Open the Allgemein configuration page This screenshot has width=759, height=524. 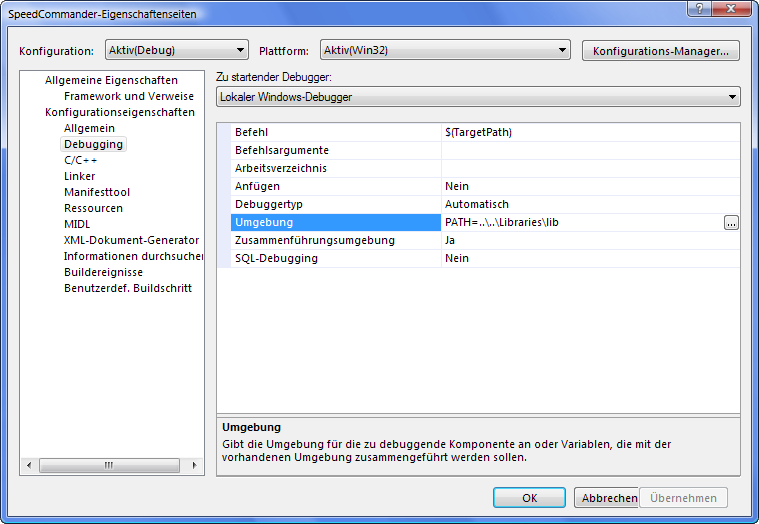(x=90, y=128)
